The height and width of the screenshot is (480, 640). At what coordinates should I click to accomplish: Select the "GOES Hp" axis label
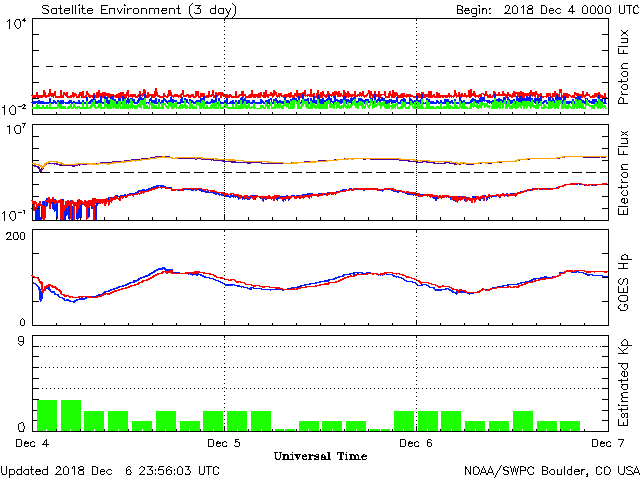click(623, 282)
